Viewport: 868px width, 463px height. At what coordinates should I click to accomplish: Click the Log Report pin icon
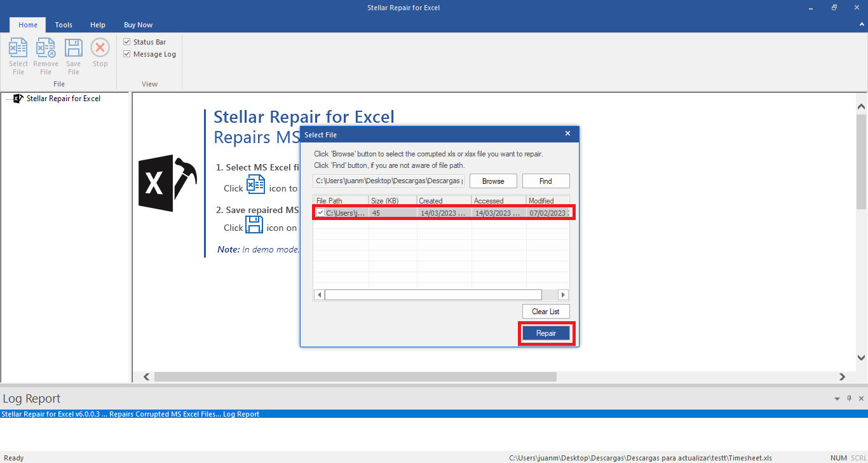850,399
